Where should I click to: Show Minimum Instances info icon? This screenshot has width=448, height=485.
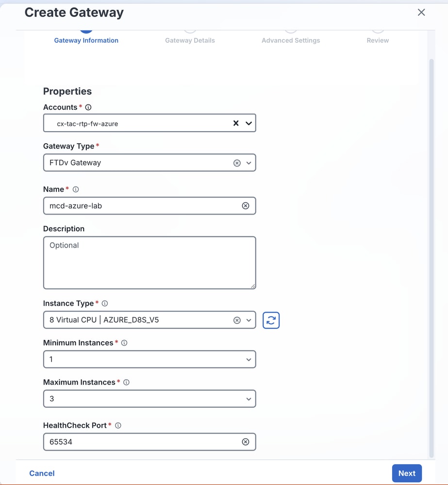(124, 343)
